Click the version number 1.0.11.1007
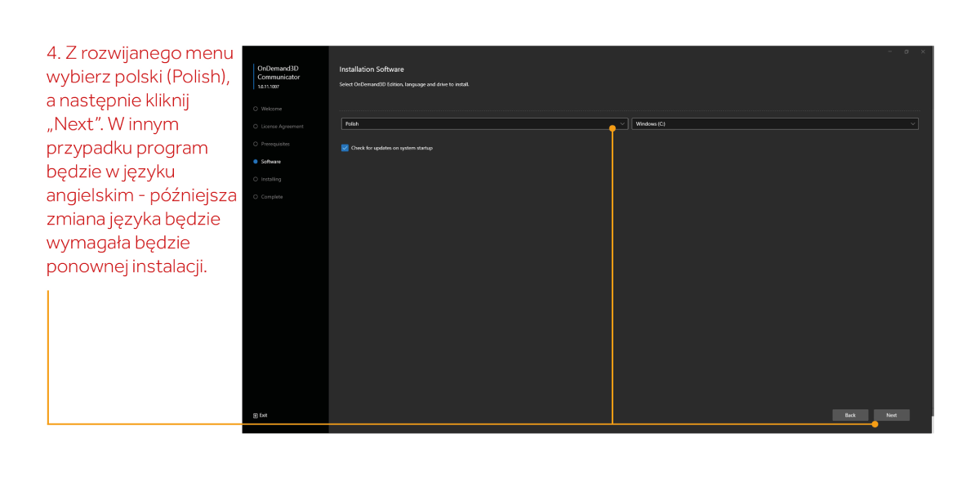This screenshot has width=980, height=478. click(268, 87)
